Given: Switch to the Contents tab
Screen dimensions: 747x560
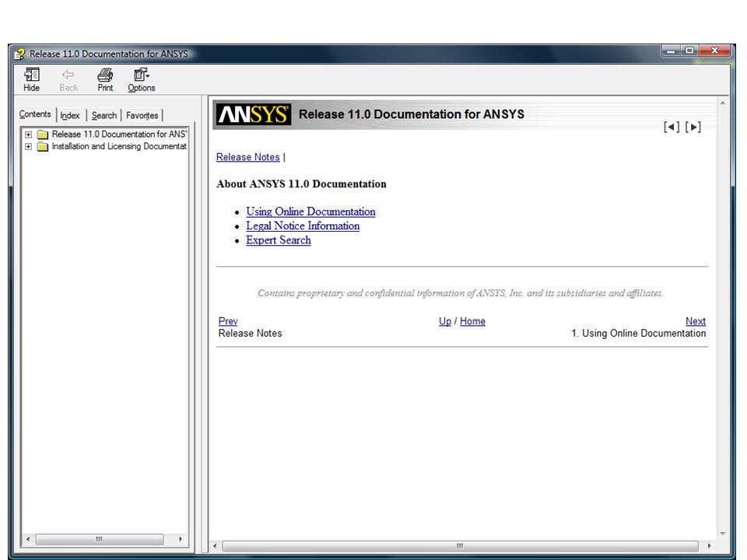Looking at the screenshot, I should [35, 114].
